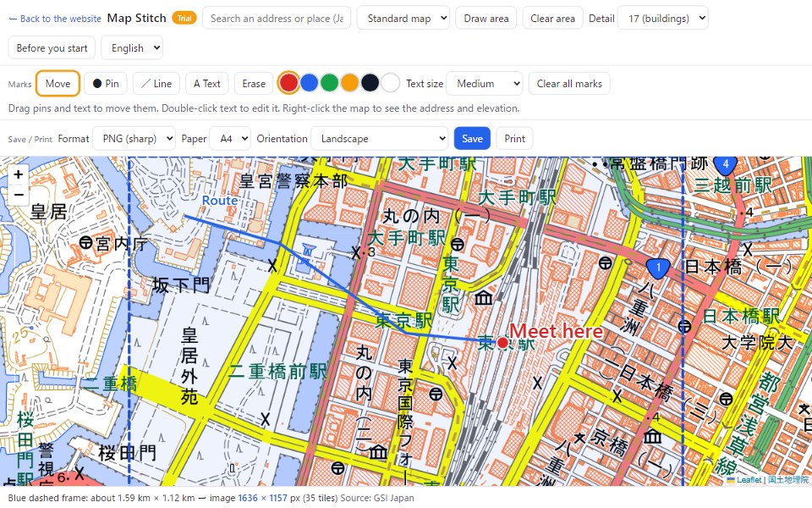Click the 宮内庁 map label
This screenshot has width=812, height=508.
pyautogui.click(x=122, y=243)
